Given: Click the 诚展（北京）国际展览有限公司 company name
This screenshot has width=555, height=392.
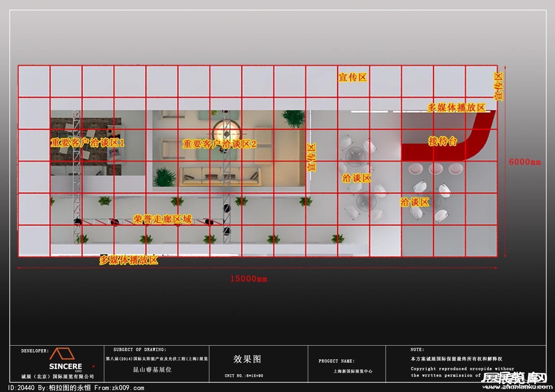Looking at the screenshot, I should click(x=58, y=377).
